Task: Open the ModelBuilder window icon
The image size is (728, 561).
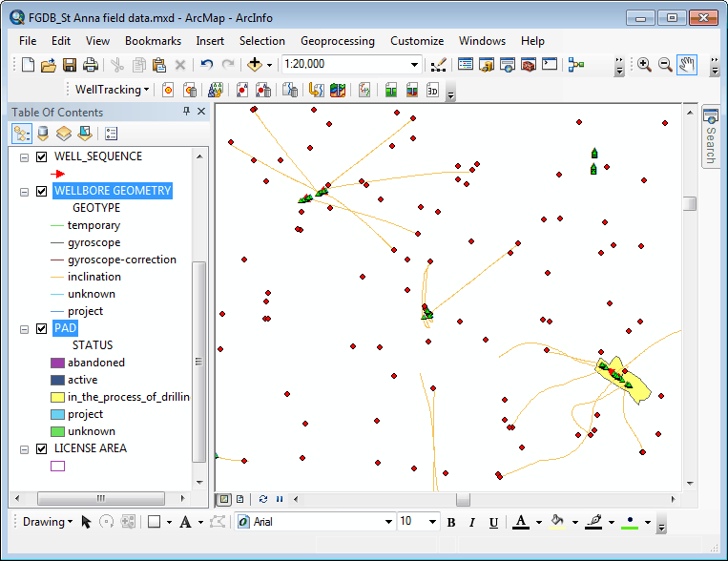Action: point(576,65)
